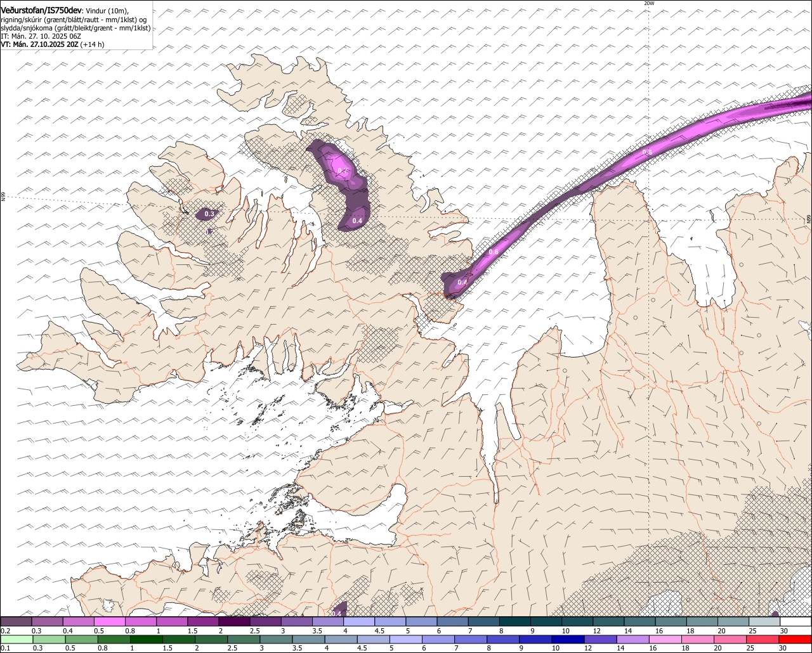The height and width of the screenshot is (653, 812).
Task: Click the upper-legend dark teal swatch at 8
Action: pos(515,621)
